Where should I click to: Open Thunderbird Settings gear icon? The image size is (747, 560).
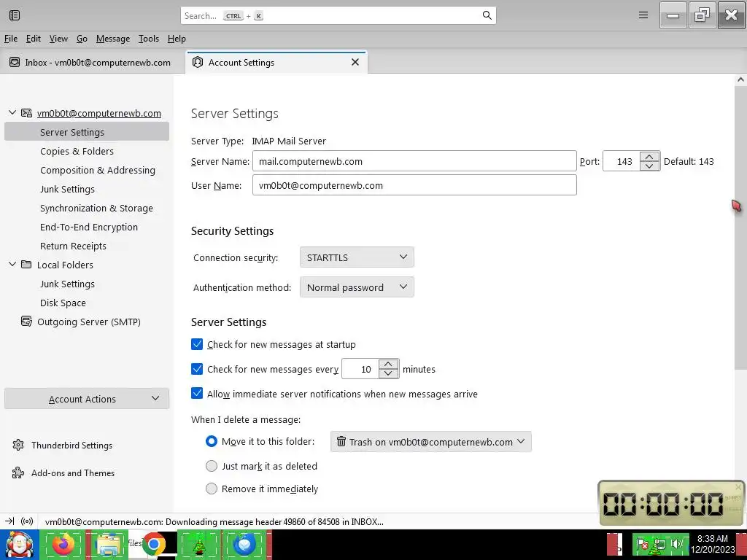pos(18,445)
